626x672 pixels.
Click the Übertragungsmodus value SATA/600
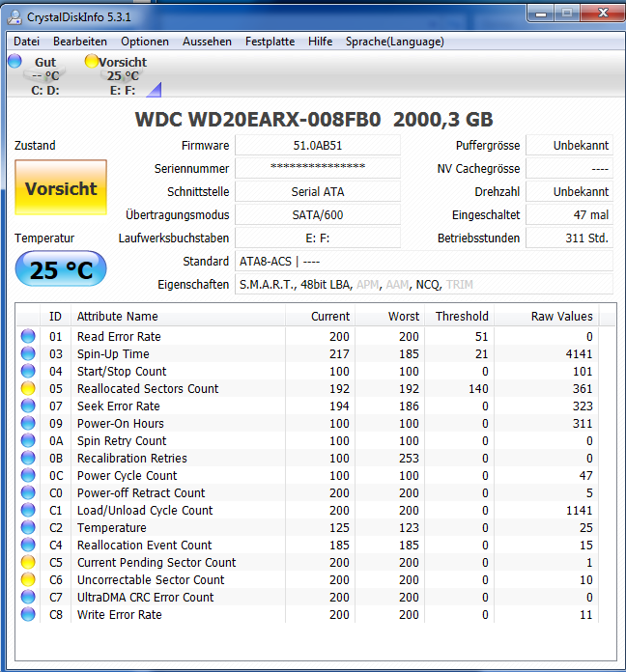tap(318, 214)
